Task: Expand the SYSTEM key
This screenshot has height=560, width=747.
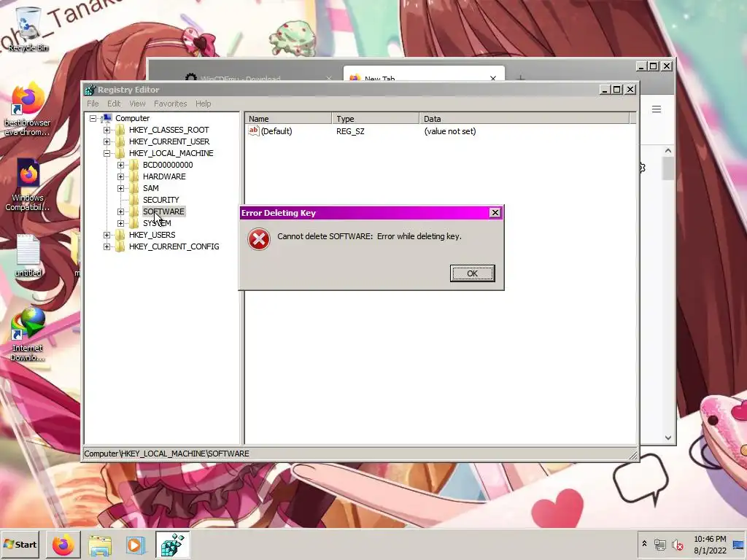Action: [120, 223]
